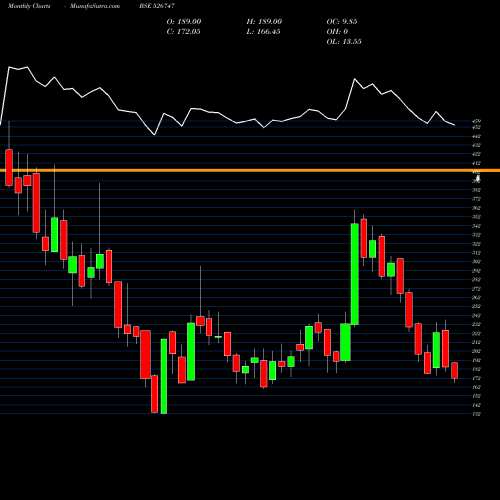Open the MunafaSutra.com link in the header
This screenshot has height=500, width=500.
[x=95, y=6]
